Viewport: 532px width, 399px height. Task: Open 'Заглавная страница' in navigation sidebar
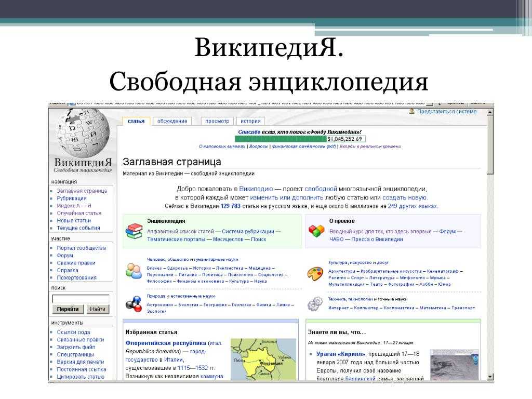pos(82,191)
